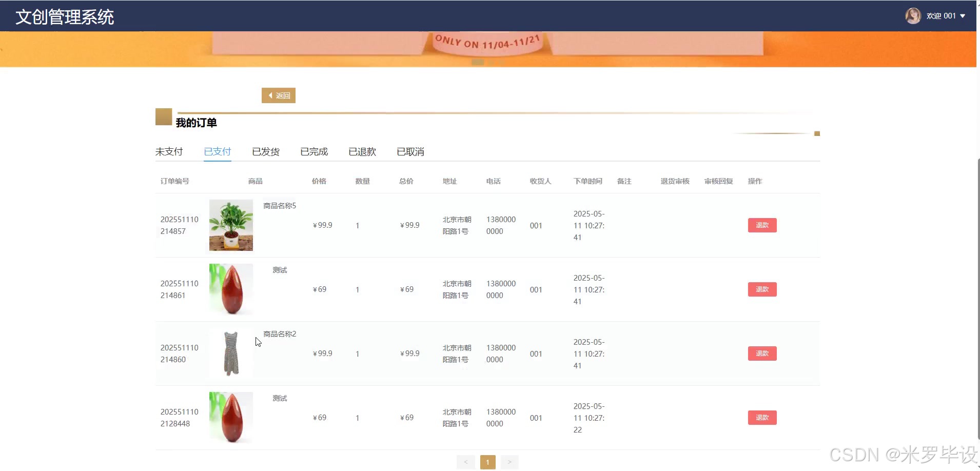The image size is (980, 471).
Task: Click red stone thumbnail of order 202551110214861
Action: (231, 289)
